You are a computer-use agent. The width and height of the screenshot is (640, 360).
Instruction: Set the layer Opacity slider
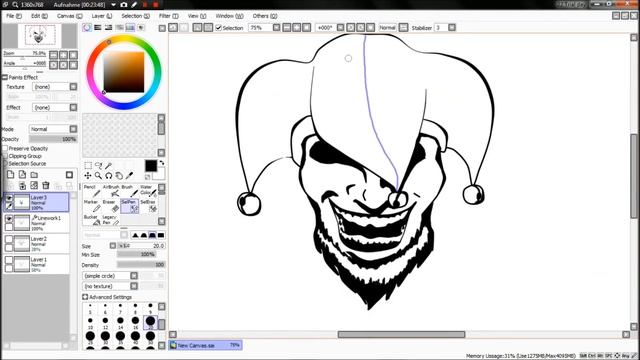tap(53, 139)
